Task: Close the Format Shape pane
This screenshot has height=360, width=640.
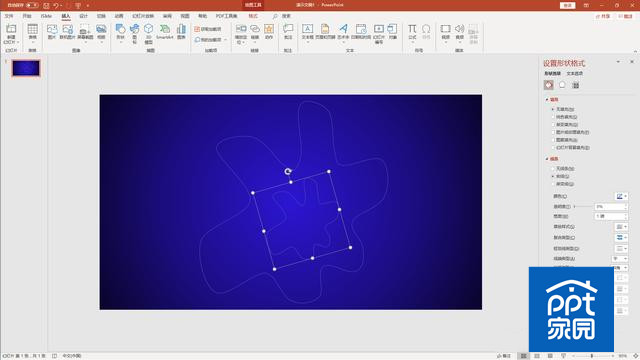Action: [x=632, y=62]
